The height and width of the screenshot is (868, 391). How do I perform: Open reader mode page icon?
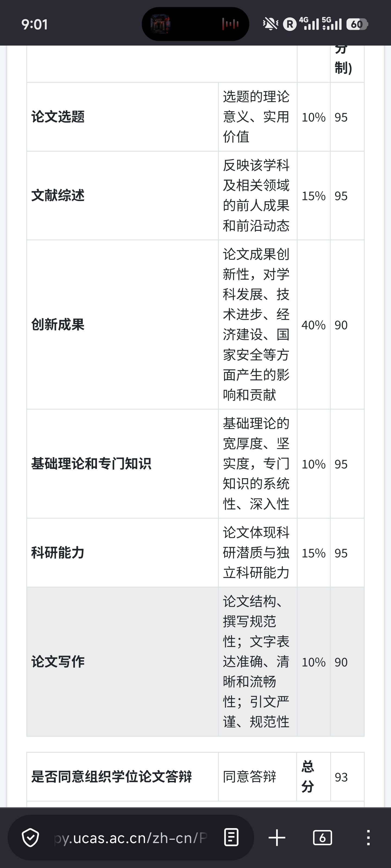coord(231,838)
